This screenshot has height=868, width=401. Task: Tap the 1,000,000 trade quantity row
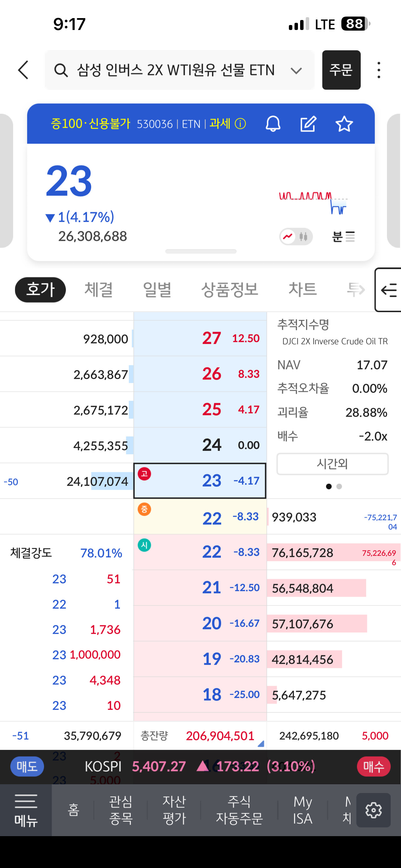[86, 655]
